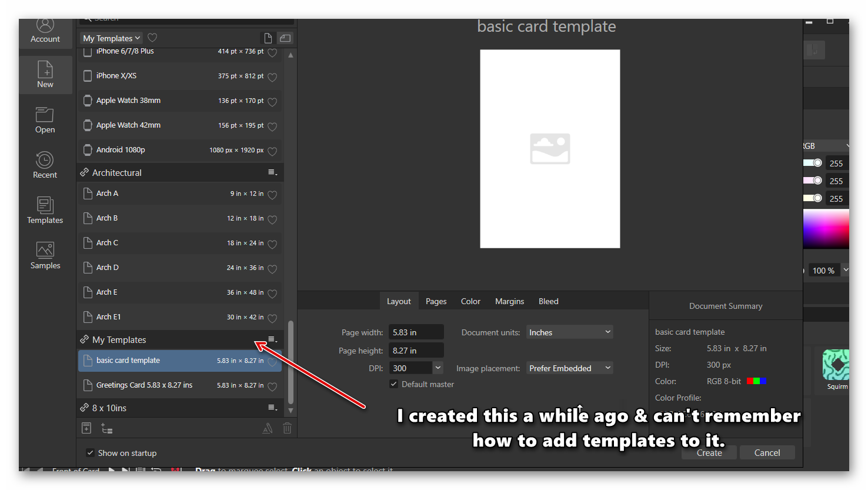
Task: Show Recent documents in the sidebar
Action: click(x=45, y=165)
